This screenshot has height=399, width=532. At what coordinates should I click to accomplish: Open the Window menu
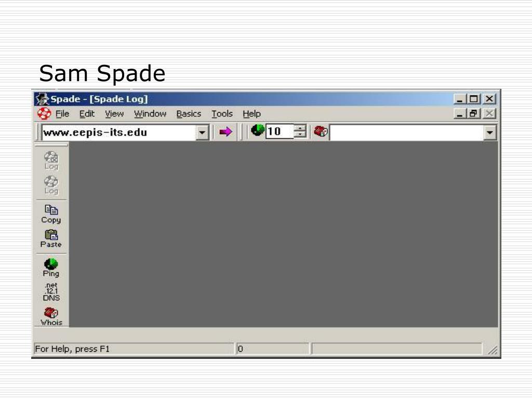click(x=150, y=114)
